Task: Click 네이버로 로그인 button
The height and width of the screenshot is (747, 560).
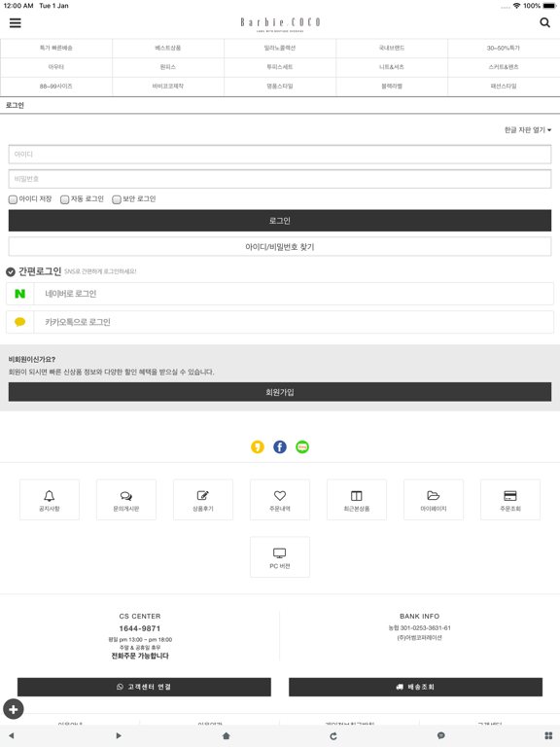Action: point(280,294)
